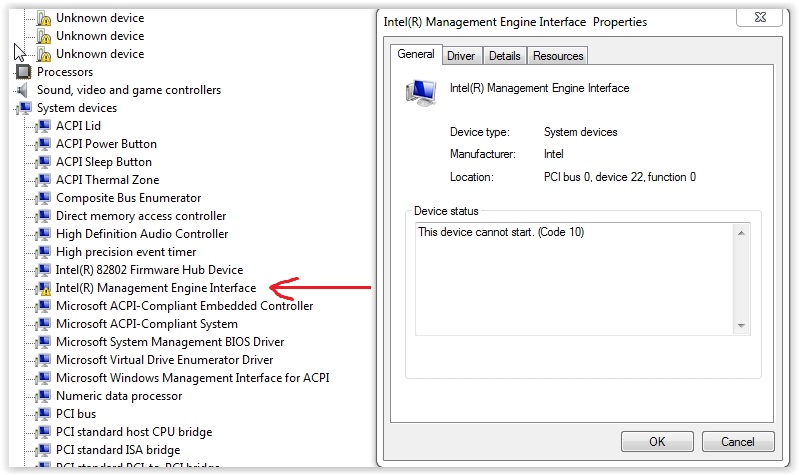Click the Windows Management Interface for ACPI icon
Image resolution: width=799 pixels, height=475 pixels.
44,378
